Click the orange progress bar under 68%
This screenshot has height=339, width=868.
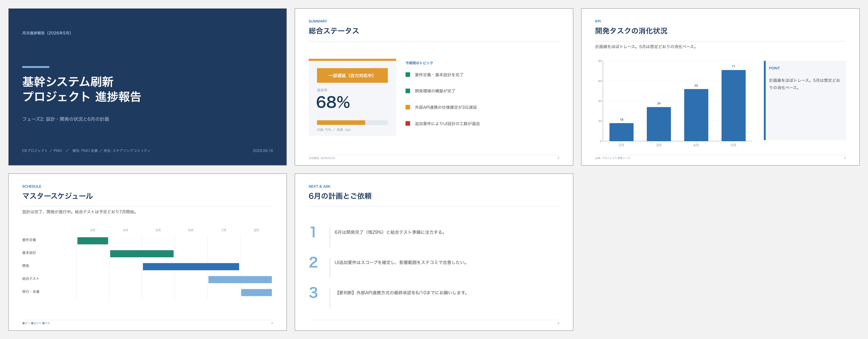tap(352, 123)
